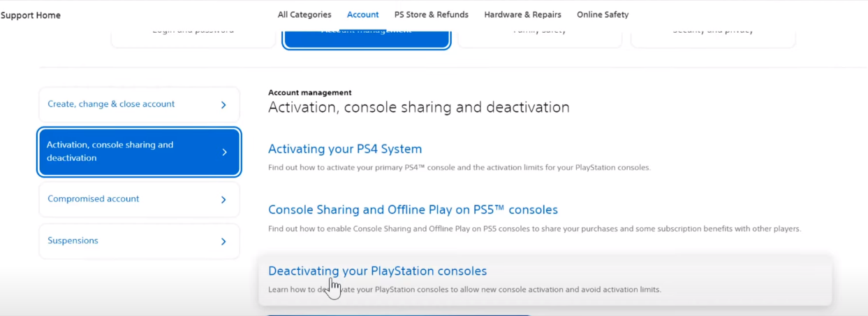The height and width of the screenshot is (316, 868).
Task: Click description about sharing purchases with other players
Action: [534, 229]
